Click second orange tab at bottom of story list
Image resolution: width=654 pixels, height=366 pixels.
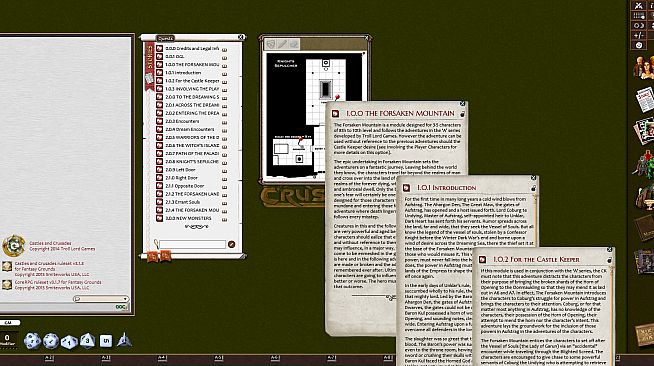(x=166, y=256)
